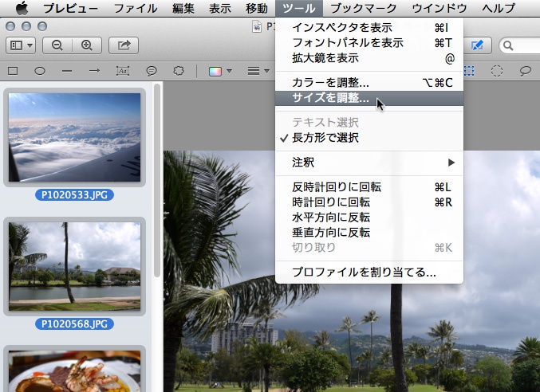Open the ファイル menu

point(136,8)
